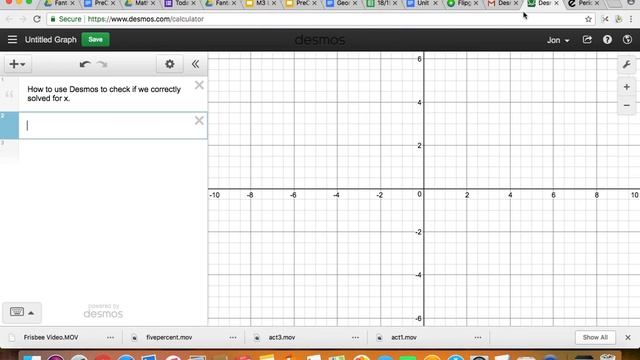640x360 pixels.
Task: Switch to the Gmail browser tab
Action: pyautogui.click(x=503, y=3)
